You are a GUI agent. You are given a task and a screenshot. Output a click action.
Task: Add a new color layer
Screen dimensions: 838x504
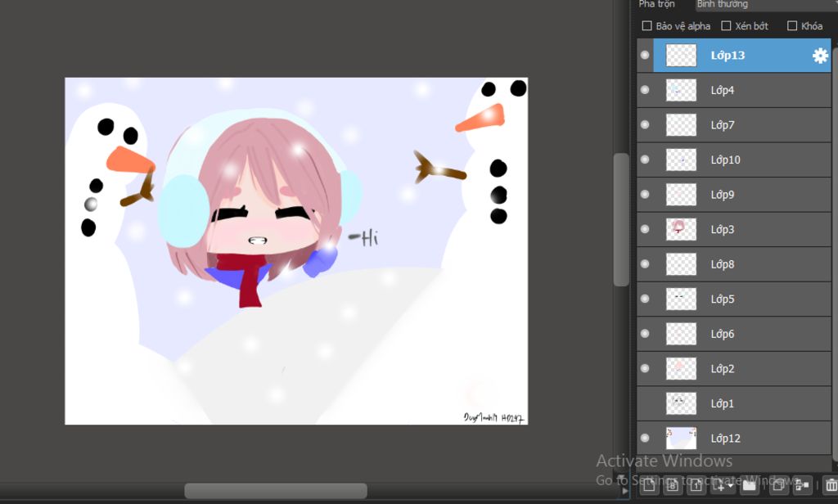(649, 485)
